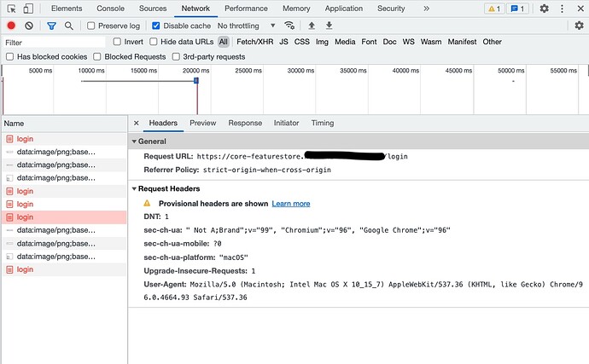Filter requests by Other
The width and height of the screenshot is (589, 364).
pos(492,42)
